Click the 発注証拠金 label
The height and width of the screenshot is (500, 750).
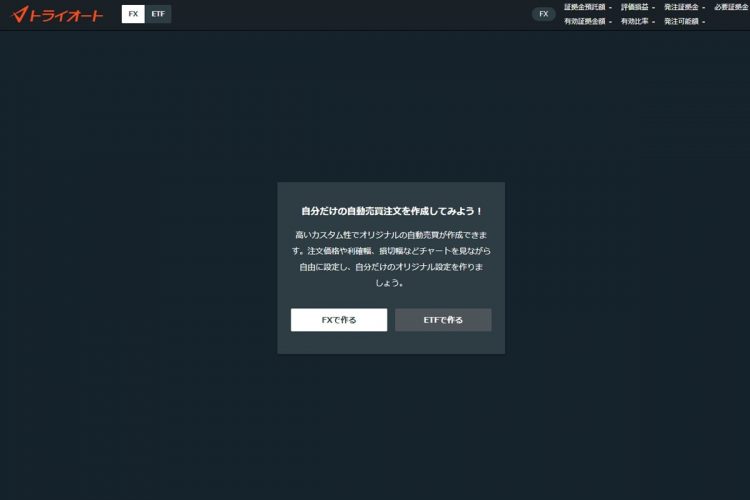tap(681, 7)
